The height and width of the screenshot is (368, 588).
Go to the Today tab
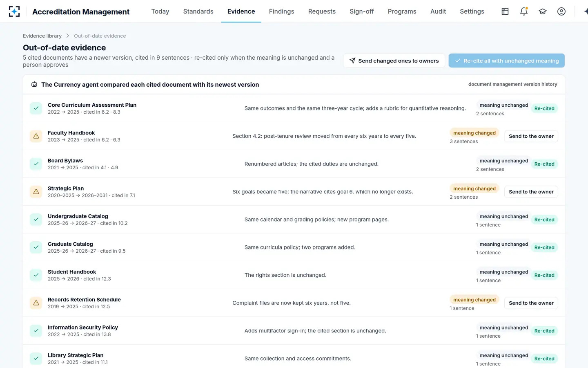point(160,11)
